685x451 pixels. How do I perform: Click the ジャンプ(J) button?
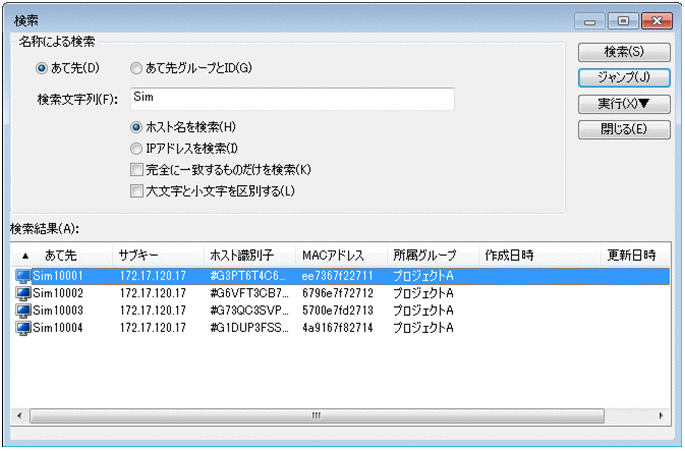click(624, 78)
